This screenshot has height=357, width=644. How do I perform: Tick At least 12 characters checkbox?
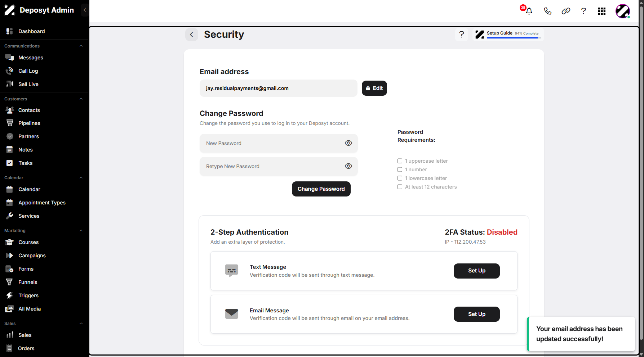coord(400,187)
